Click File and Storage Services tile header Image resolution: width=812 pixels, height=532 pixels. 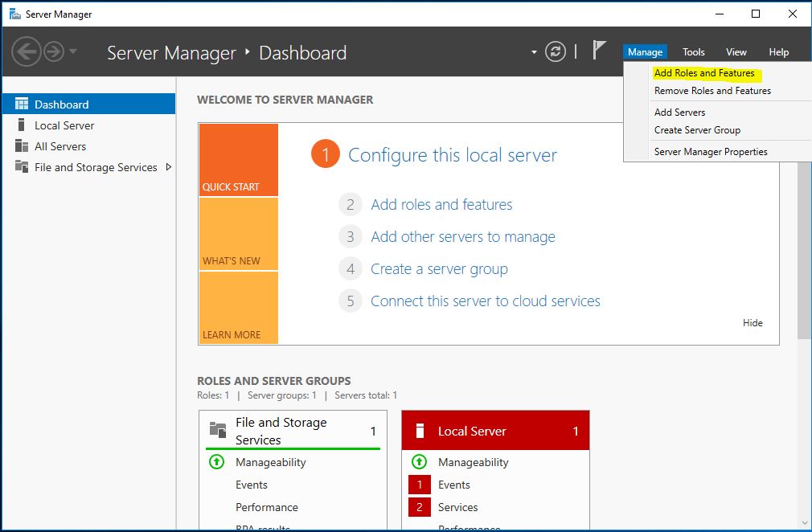[x=293, y=431]
